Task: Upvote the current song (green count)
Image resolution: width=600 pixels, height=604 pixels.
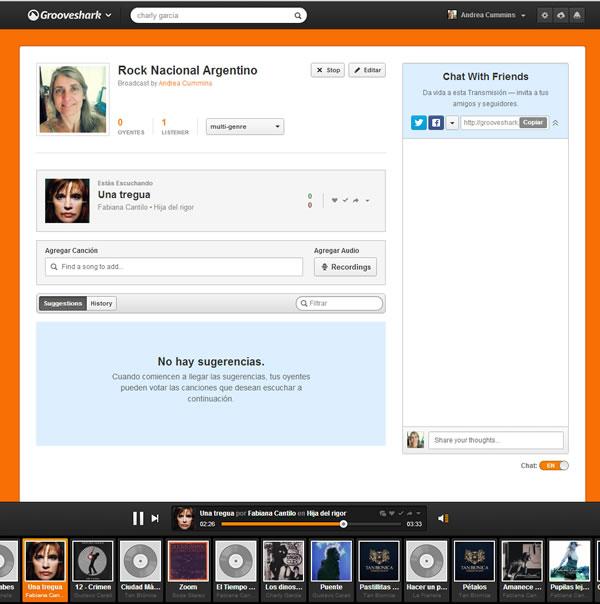Action: coord(310,196)
